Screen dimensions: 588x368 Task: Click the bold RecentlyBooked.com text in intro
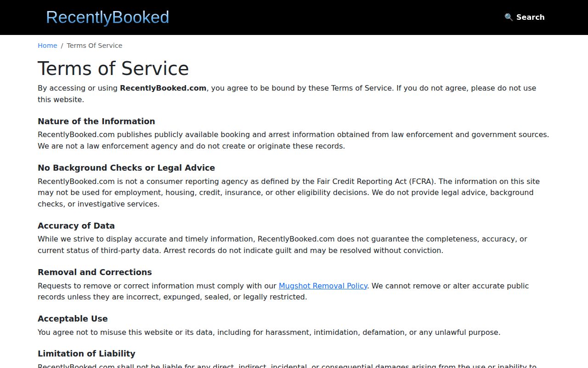pyautogui.click(x=163, y=88)
